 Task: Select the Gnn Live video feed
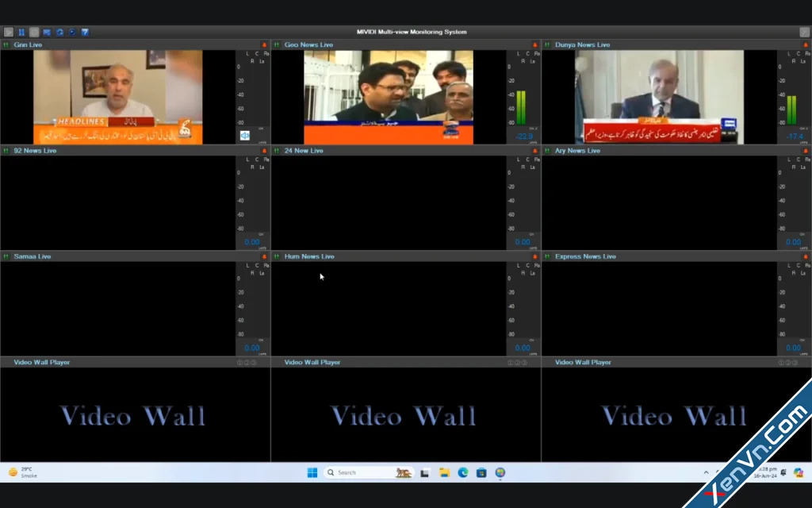(118, 97)
